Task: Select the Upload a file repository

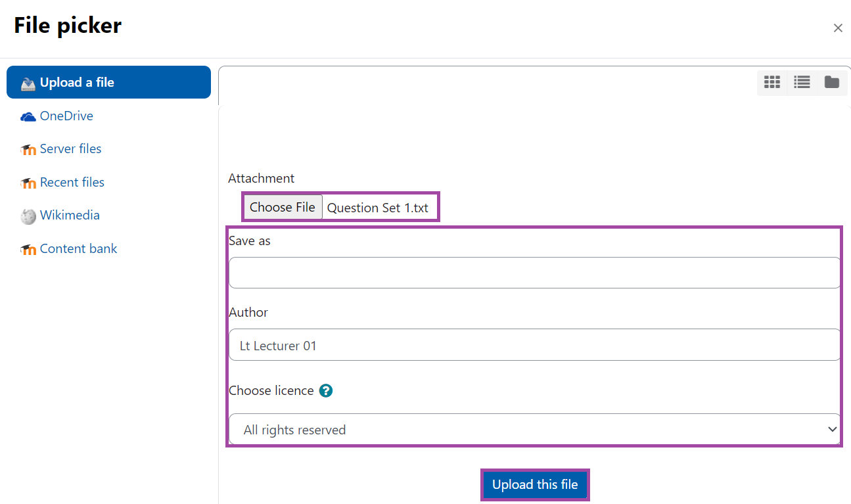Action: coord(108,82)
